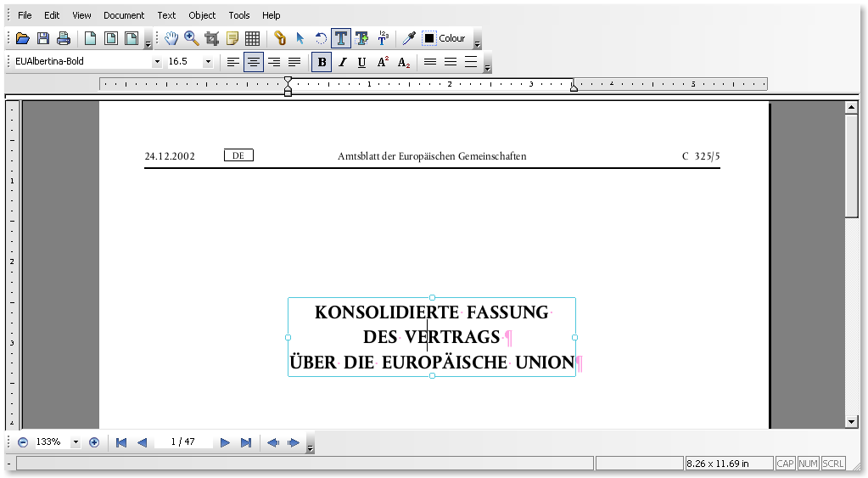Set centre text alignment

point(253,62)
